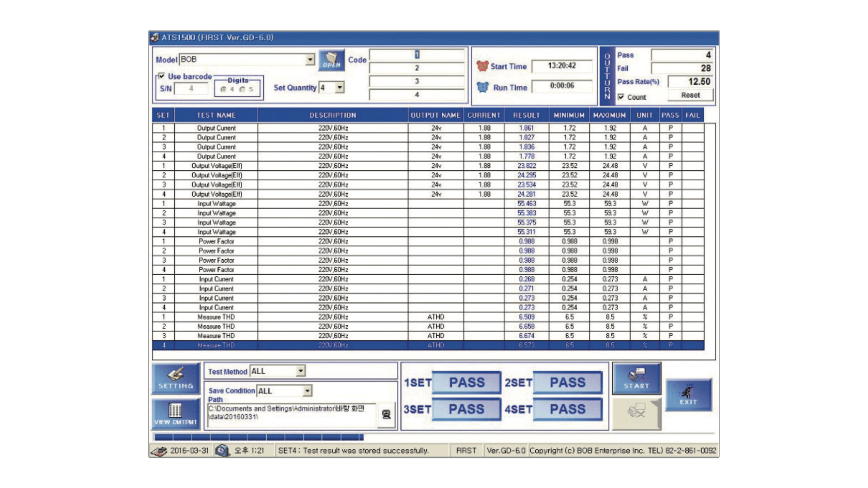
Task: Click the OPEN model icon button
Action: (x=331, y=60)
